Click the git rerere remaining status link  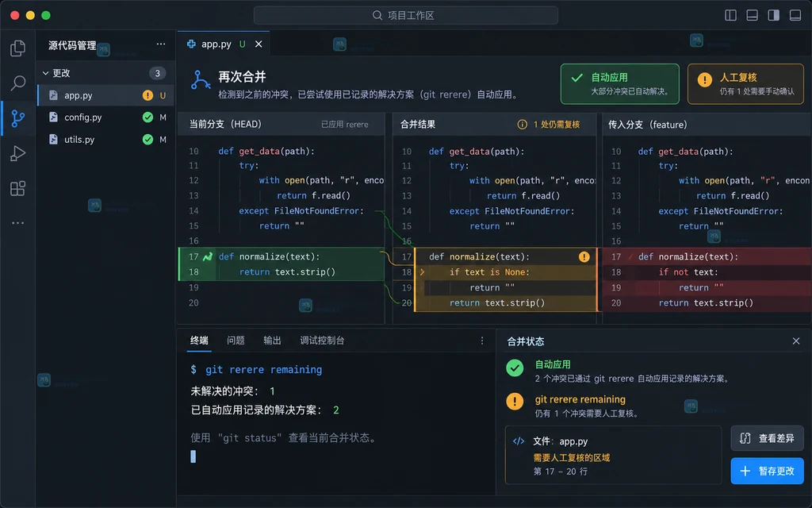[x=580, y=399]
